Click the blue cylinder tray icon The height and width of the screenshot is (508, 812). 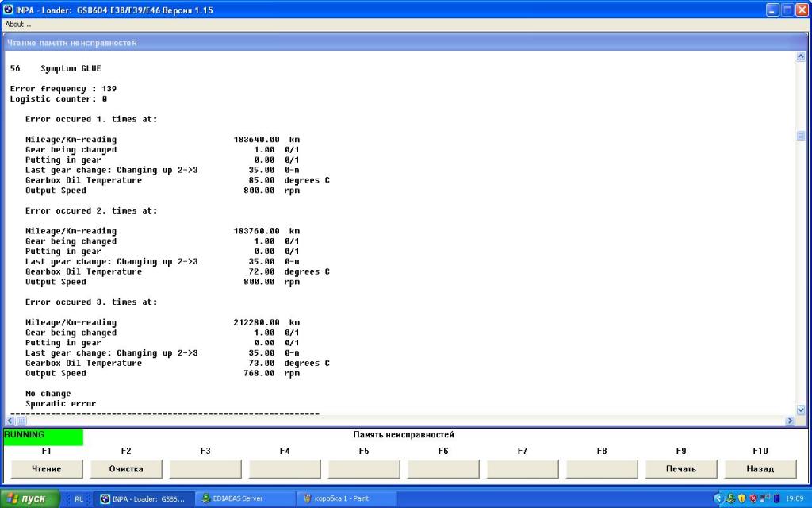click(x=776, y=498)
